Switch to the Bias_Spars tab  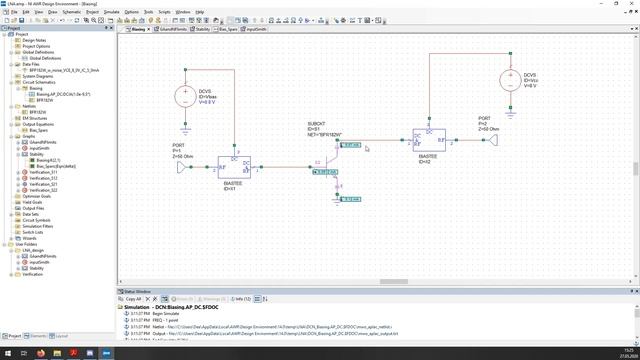point(225,29)
